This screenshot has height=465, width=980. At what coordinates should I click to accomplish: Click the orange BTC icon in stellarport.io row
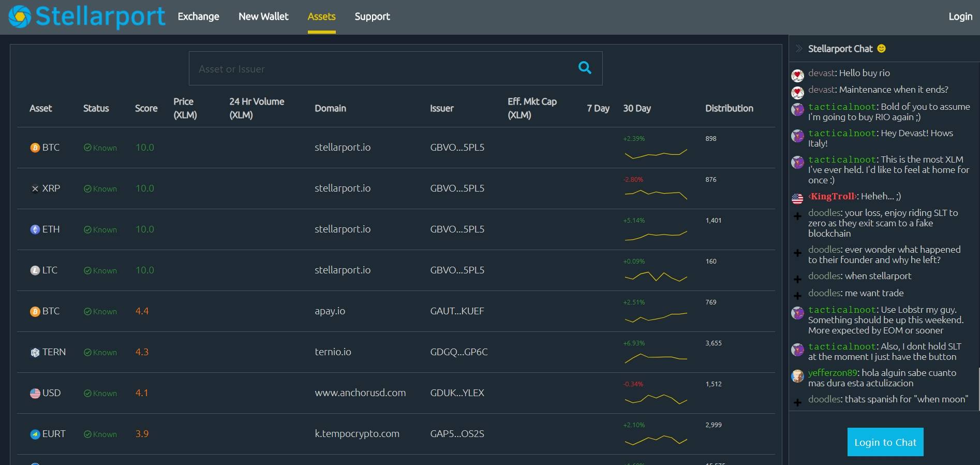coord(35,148)
